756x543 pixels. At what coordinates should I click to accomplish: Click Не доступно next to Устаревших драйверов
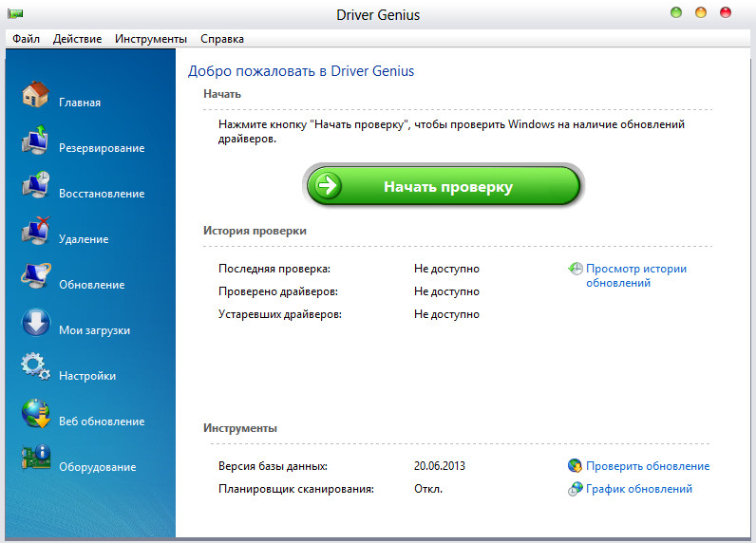pyautogui.click(x=446, y=314)
